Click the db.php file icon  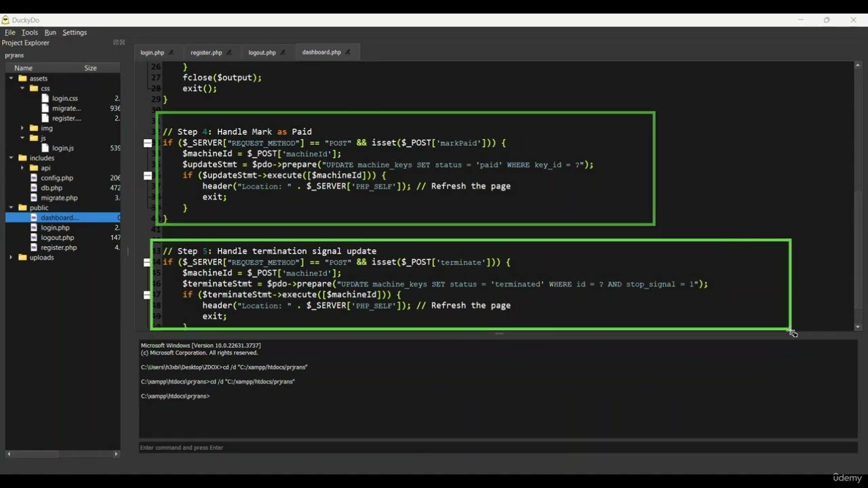pyautogui.click(x=35, y=188)
